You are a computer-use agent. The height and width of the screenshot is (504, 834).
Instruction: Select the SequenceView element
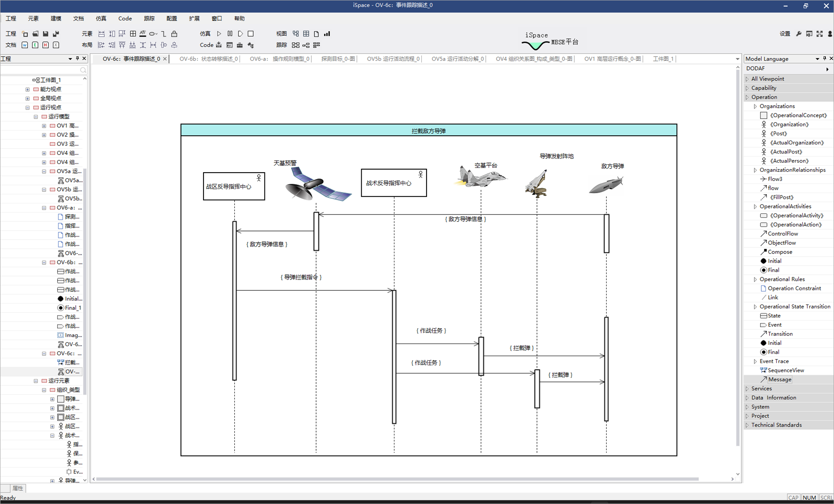pos(782,370)
